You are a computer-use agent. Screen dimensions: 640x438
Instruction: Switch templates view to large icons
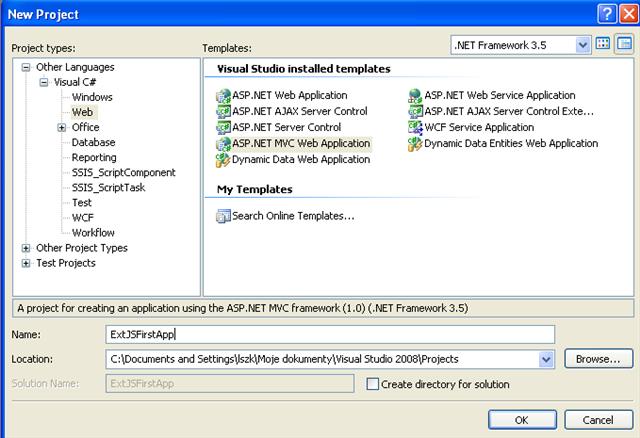click(603, 43)
